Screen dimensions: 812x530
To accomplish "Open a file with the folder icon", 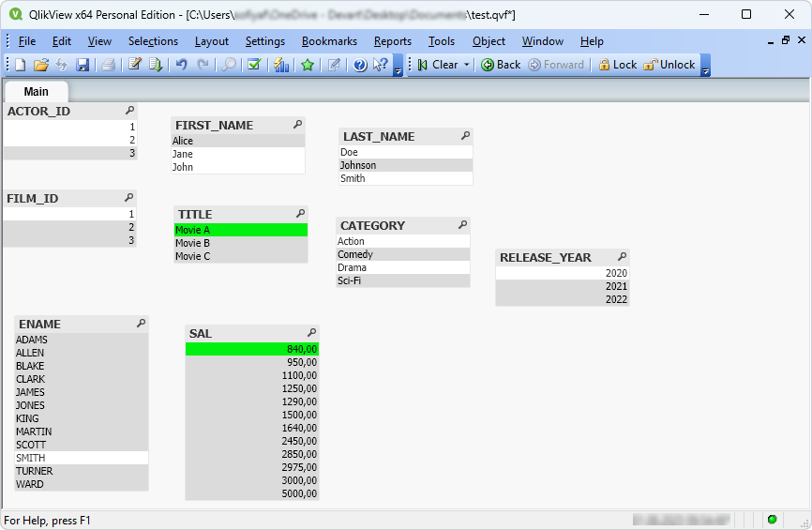I will (x=40, y=65).
